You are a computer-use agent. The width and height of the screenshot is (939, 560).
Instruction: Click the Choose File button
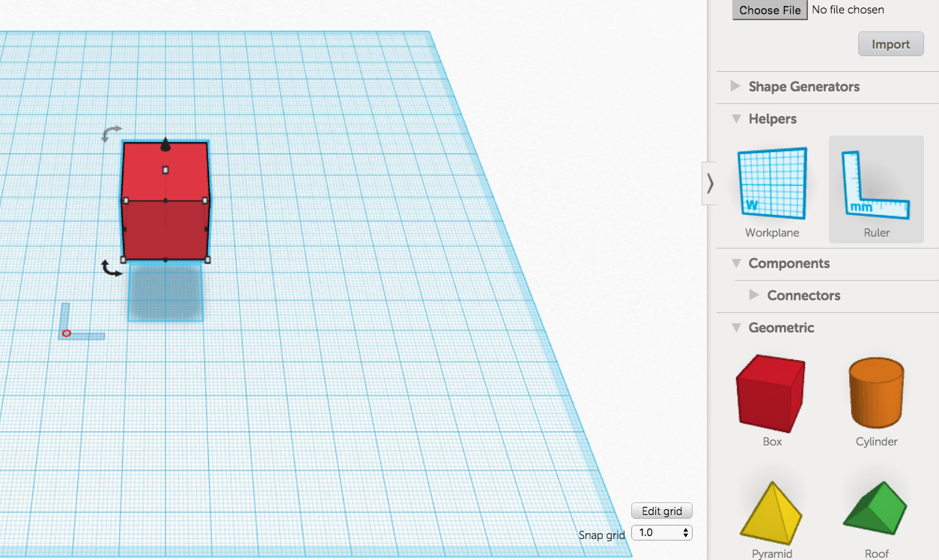[770, 10]
